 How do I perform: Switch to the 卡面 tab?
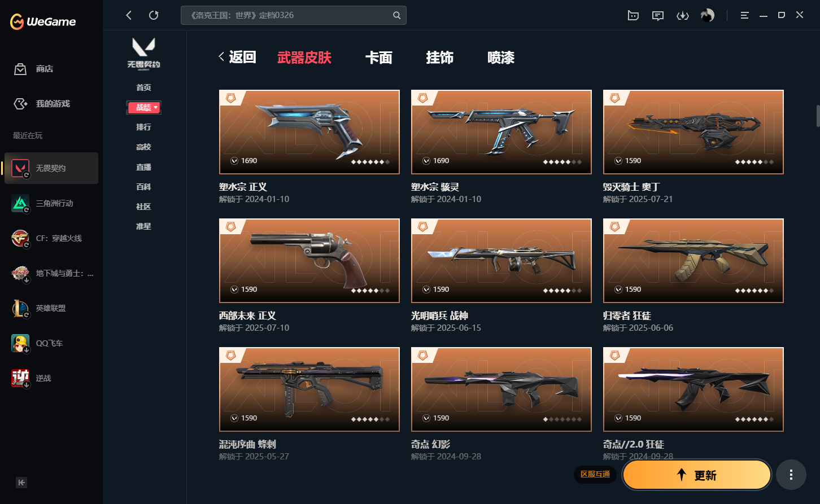(x=378, y=58)
